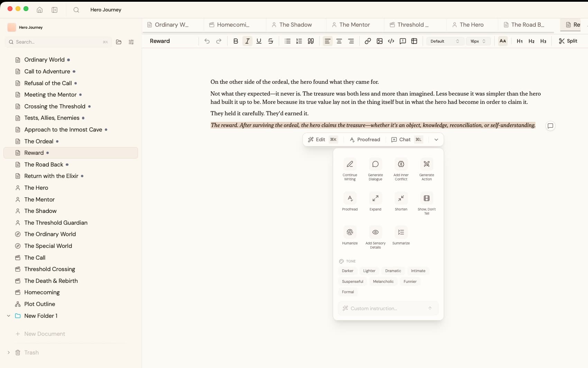Insert a hyperlink
Viewport: 588px width, 368px height.
point(368,41)
